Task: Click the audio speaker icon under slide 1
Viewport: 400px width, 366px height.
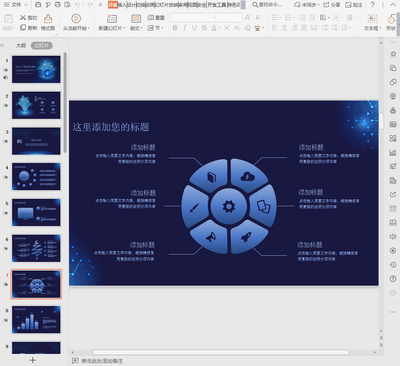Action: click(6, 77)
